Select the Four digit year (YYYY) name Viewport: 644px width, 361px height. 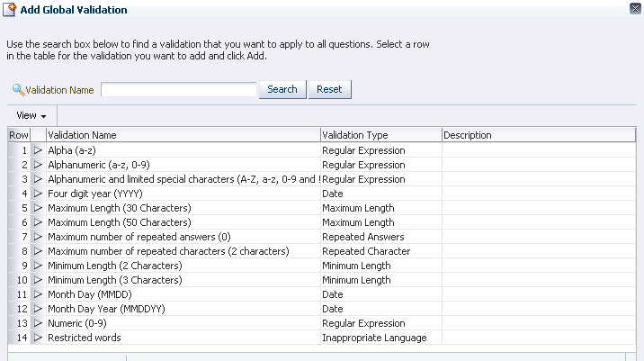click(95, 194)
